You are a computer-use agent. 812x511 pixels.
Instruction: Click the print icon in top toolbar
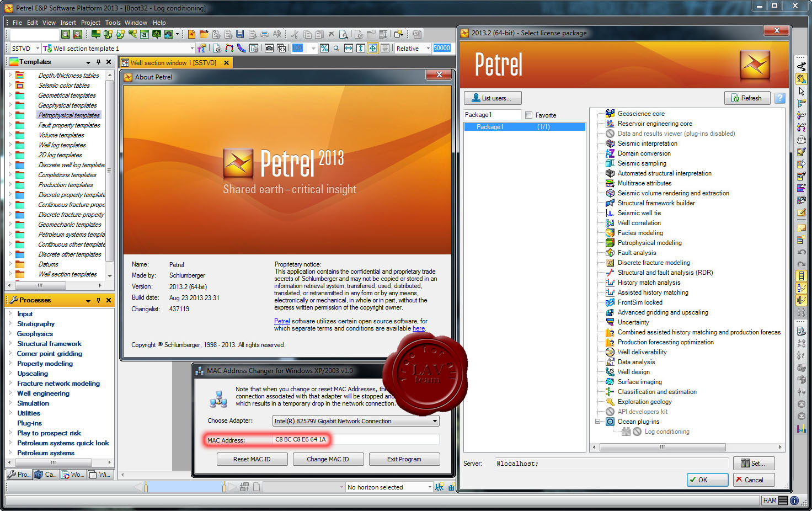264,34
